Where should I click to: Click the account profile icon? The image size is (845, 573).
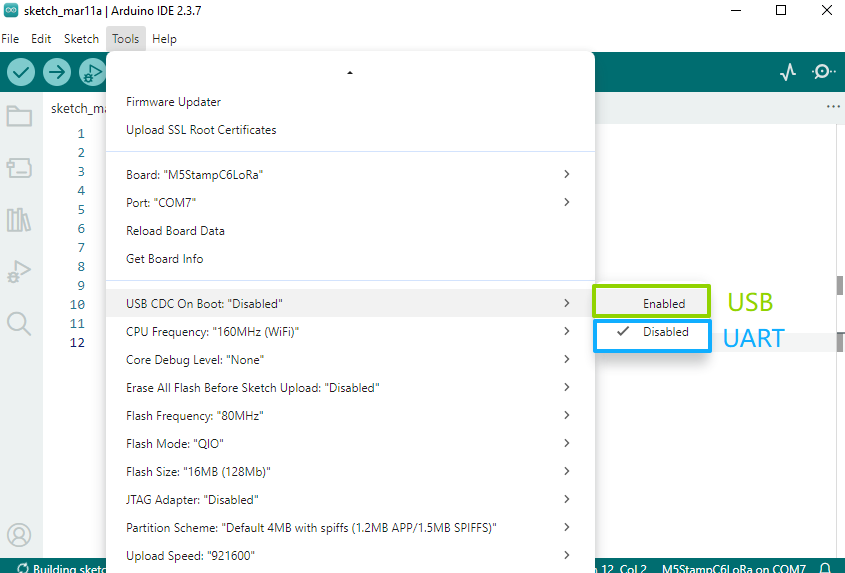pos(19,535)
